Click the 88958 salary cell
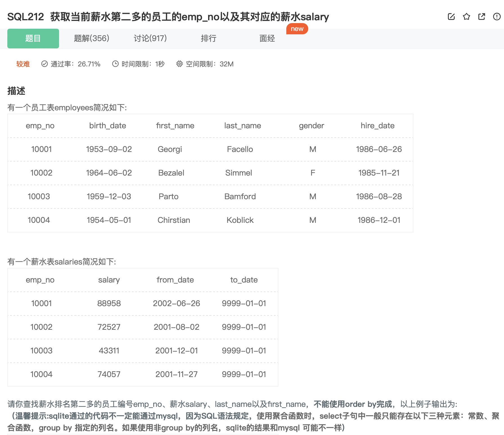The height and width of the screenshot is (435, 504). pos(109,303)
